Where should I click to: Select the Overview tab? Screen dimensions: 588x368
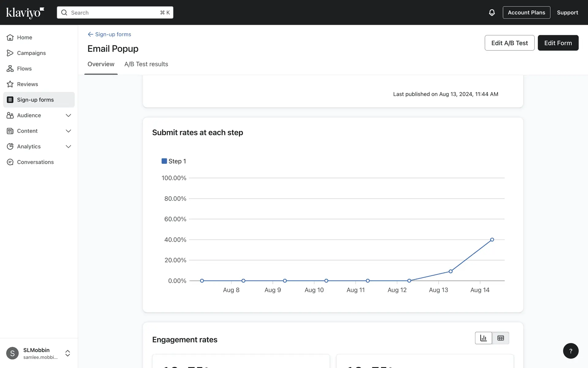(x=101, y=64)
